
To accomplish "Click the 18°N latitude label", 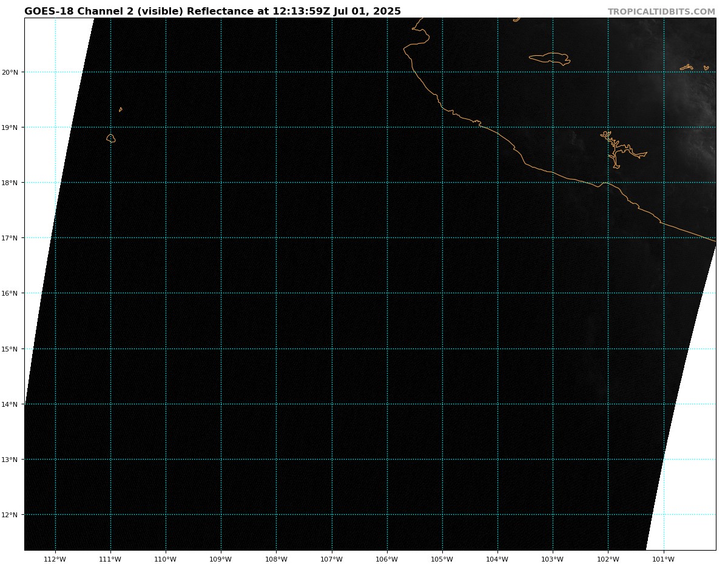I will [10, 183].
